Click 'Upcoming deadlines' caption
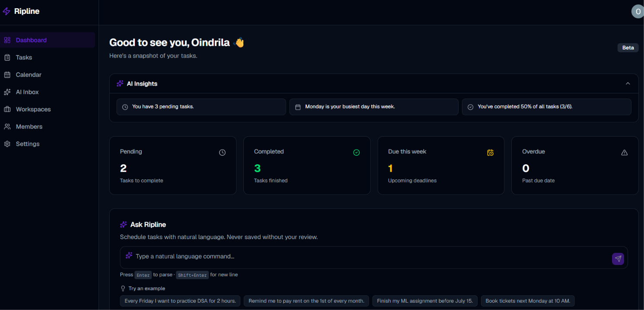This screenshot has width=644, height=310. [412, 181]
